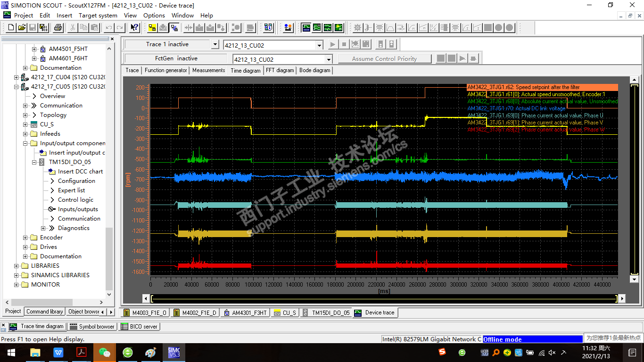Switch to the FFT diagram tab
This screenshot has height=362, width=644.
280,70
